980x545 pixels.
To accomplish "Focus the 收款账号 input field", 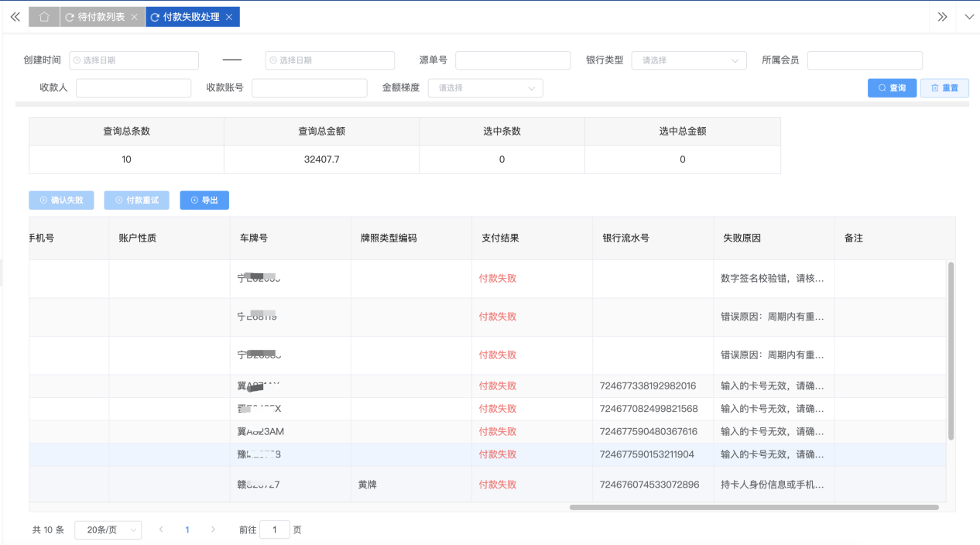I will pyautogui.click(x=310, y=88).
